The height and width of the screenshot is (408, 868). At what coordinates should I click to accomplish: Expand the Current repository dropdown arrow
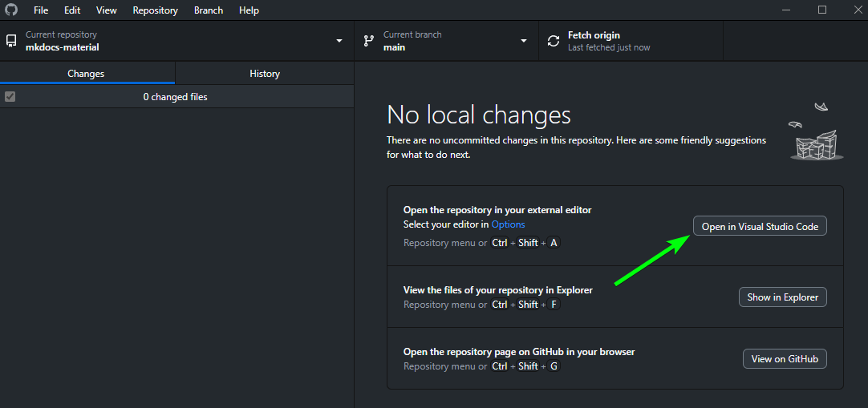coord(339,41)
